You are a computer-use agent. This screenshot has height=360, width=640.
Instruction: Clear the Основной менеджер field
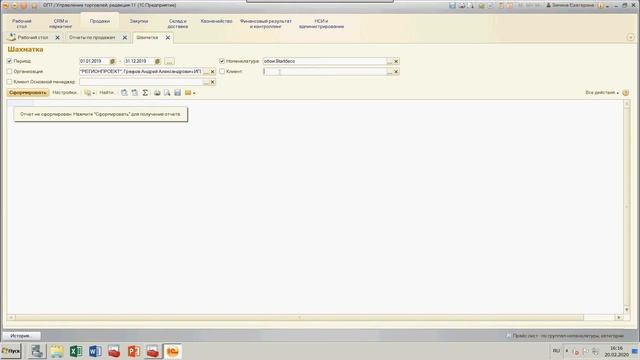pos(213,82)
